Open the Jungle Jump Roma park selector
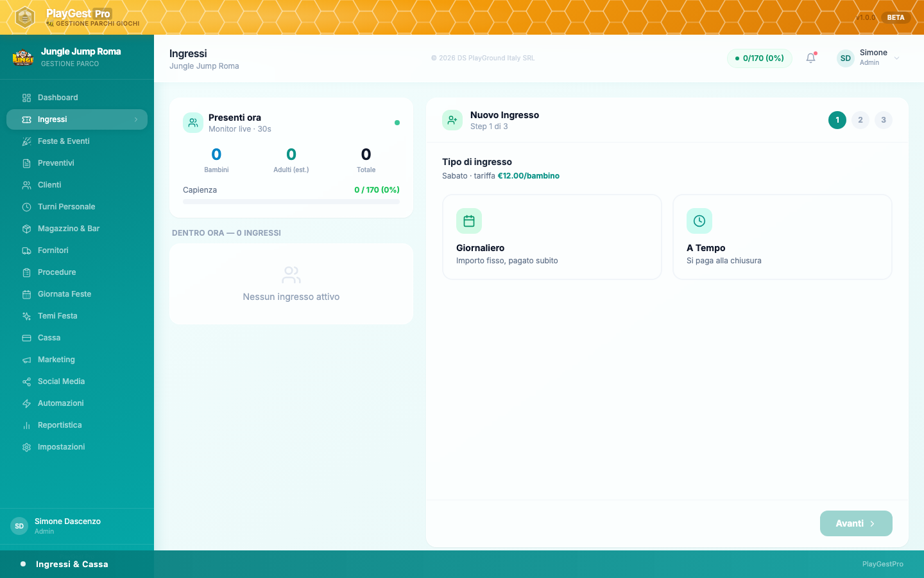This screenshot has width=924, height=578. point(80,57)
